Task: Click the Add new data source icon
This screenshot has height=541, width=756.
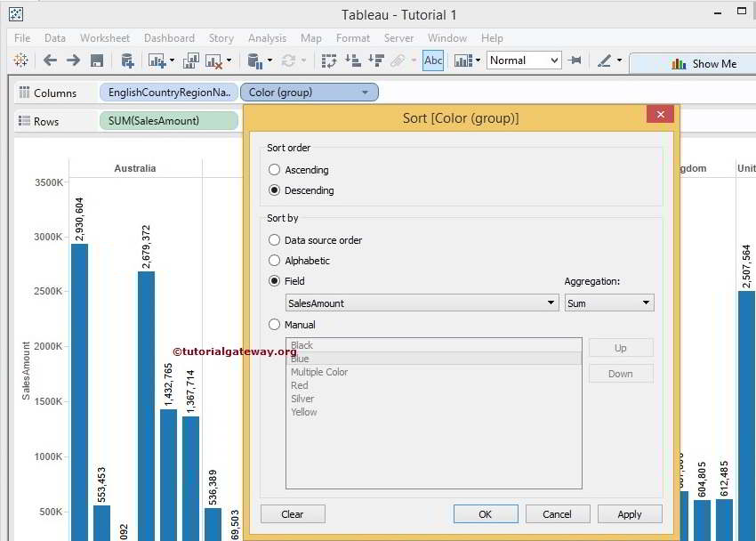Action: pyautogui.click(x=127, y=61)
